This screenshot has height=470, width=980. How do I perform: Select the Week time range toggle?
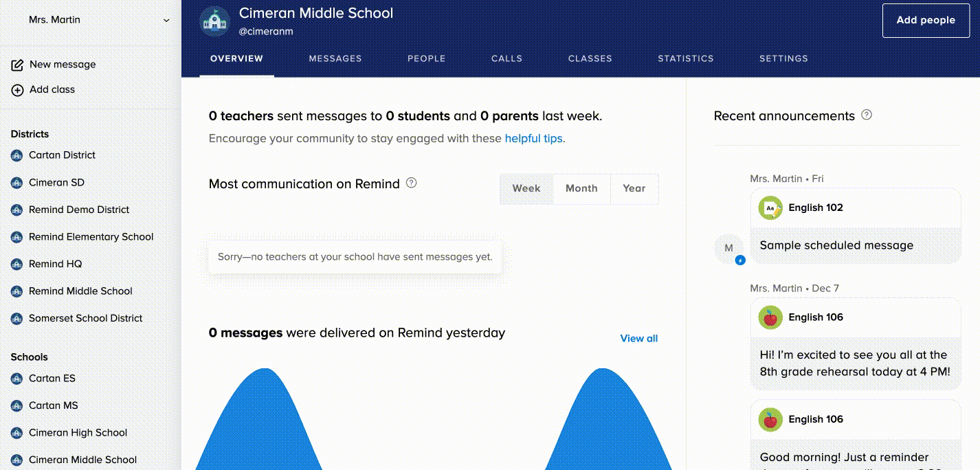526,188
